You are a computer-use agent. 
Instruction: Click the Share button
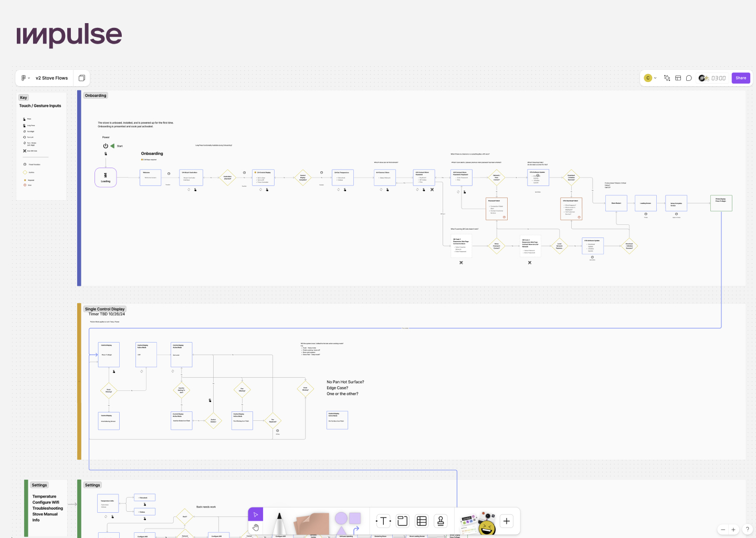741,78
